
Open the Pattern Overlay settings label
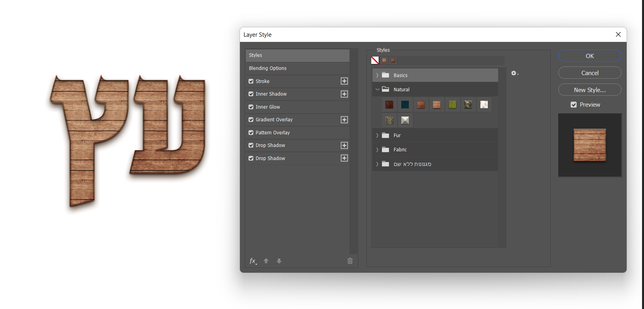pyautogui.click(x=273, y=133)
